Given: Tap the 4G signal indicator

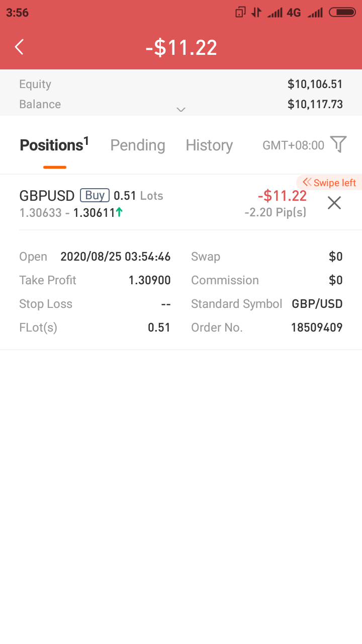Looking at the screenshot, I should [294, 13].
